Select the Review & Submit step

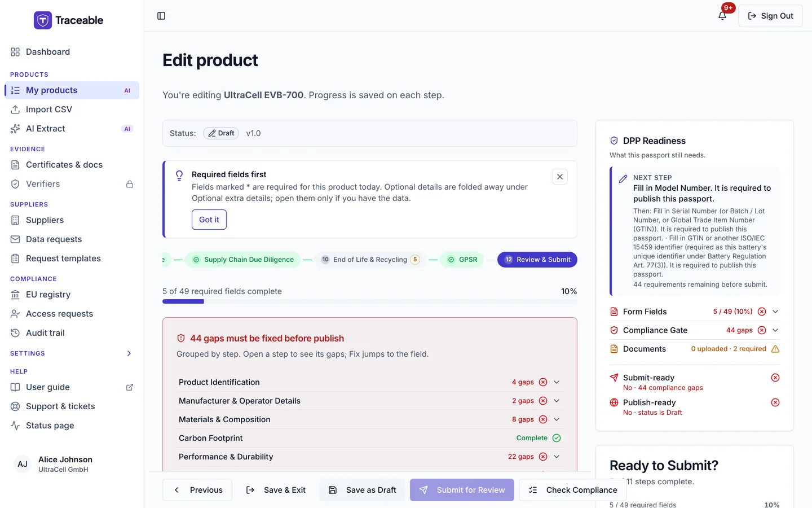(x=537, y=260)
